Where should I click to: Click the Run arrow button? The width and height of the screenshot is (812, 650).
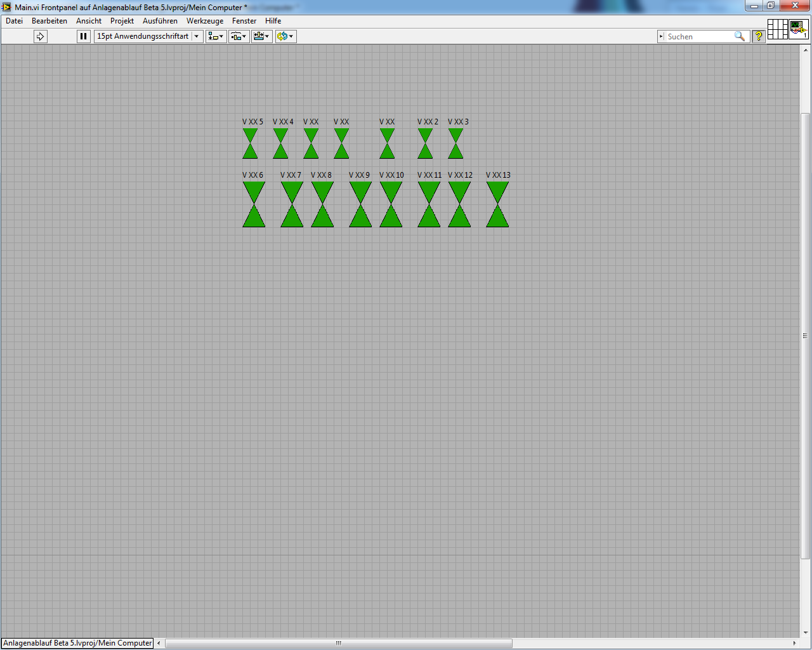point(41,36)
